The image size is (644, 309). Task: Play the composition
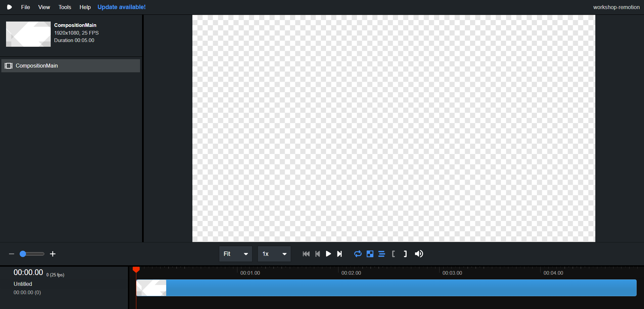(x=328, y=254)
